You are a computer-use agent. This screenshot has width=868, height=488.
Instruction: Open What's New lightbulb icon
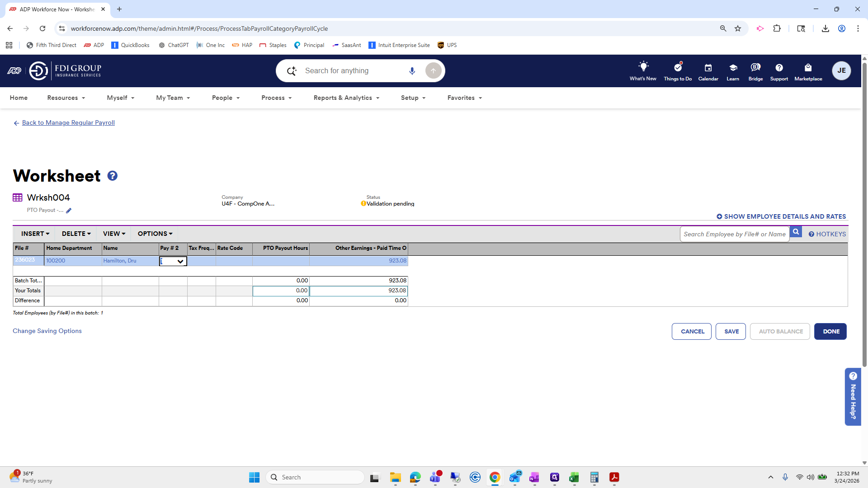coord(643,67)
